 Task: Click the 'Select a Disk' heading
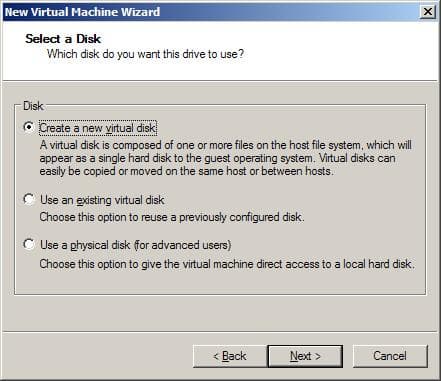(63, 39)
